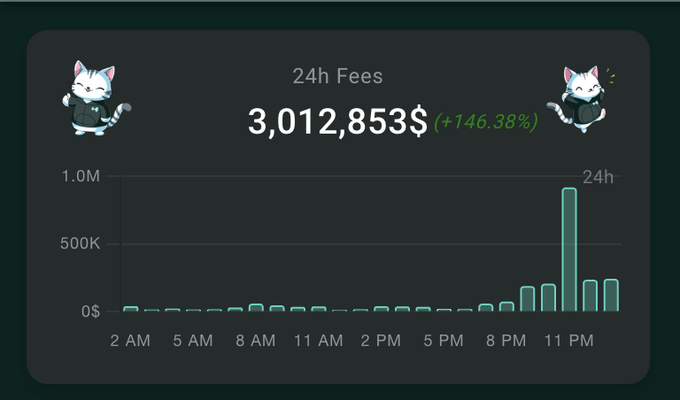Click the 8 AM x-axis label

pyautogui.click(x=256, y=341)
